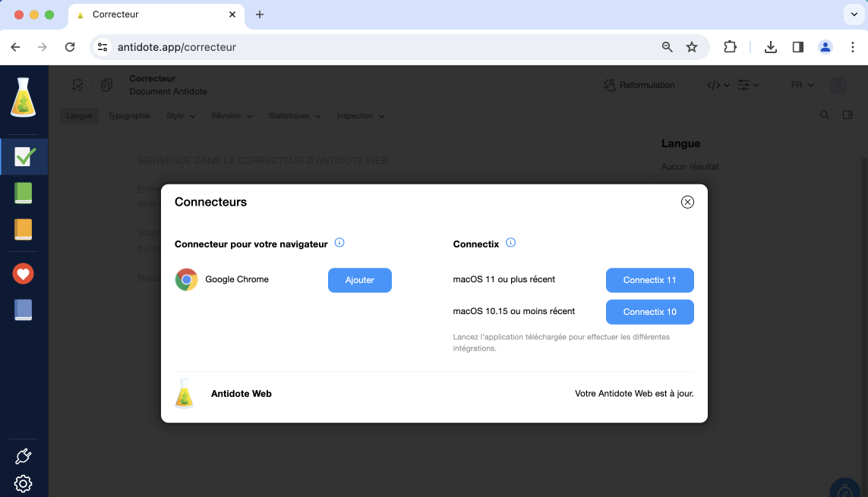Open the blue book icon in sidebar
868x497 pixels.
pos(24,310)
